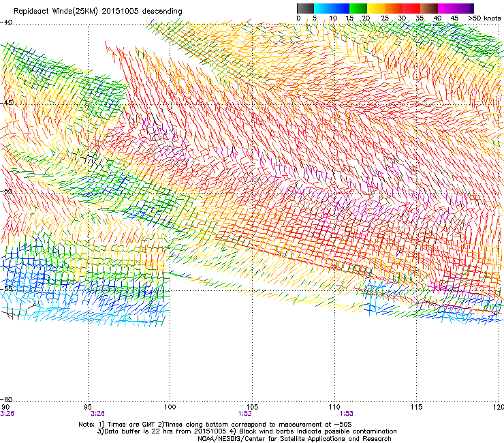This screenshot has height=443, width=504.
Task: Click the '>50 knots' legend label
Action: [x=484, y=18]
